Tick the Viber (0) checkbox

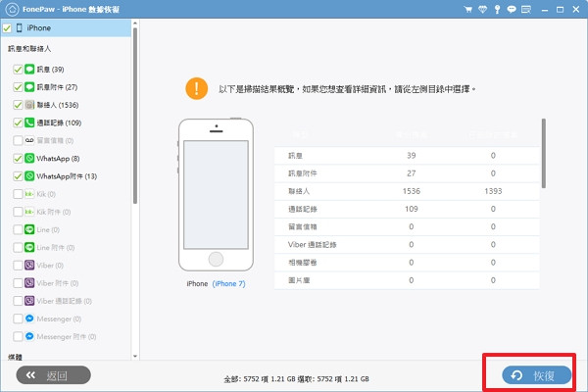pos(18,266)
